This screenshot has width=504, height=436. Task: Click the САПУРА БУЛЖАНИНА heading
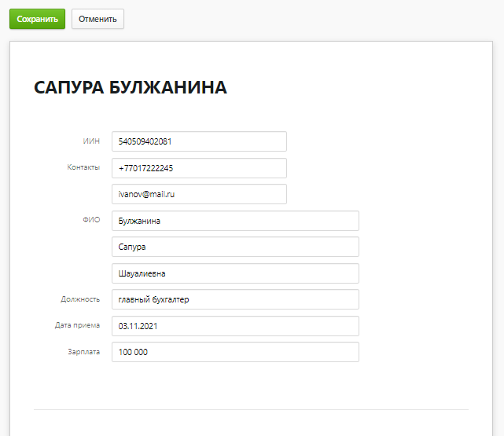pyautogui.click(x=131, y=87)
